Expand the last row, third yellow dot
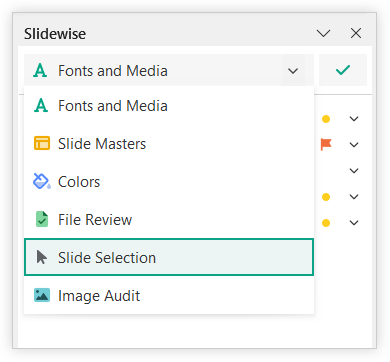Screen dimensions: 390x362 pyautogui.click(x=354, y=222)
